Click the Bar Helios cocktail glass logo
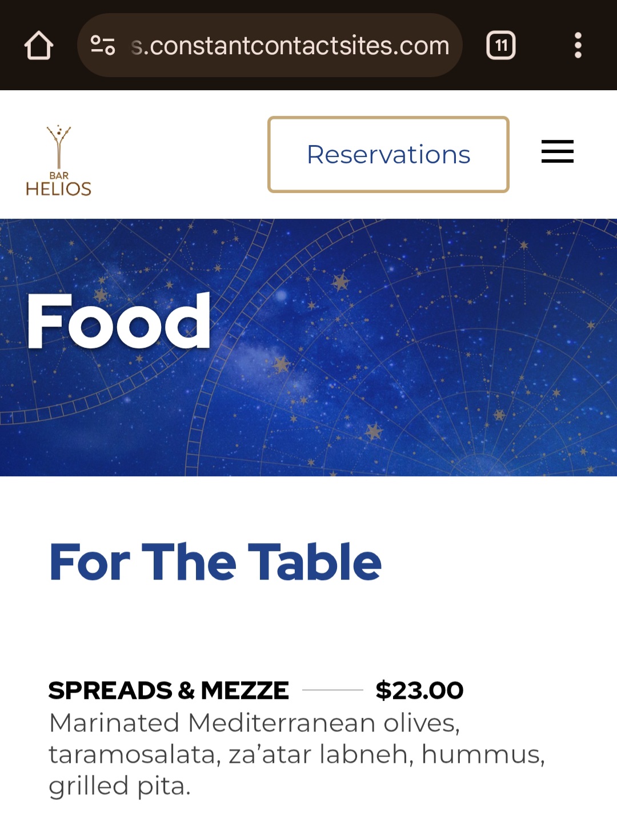The height and width of the screenshot is (840, 617). [58, 146]
